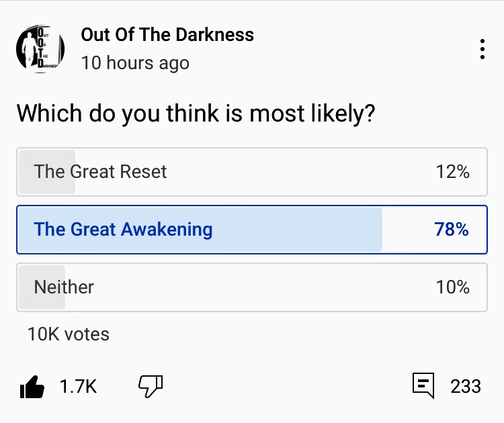Viewport: 504px width, 423px height.
Task: Choose the "Neither" poll option
Action: [x=64, y=287]
